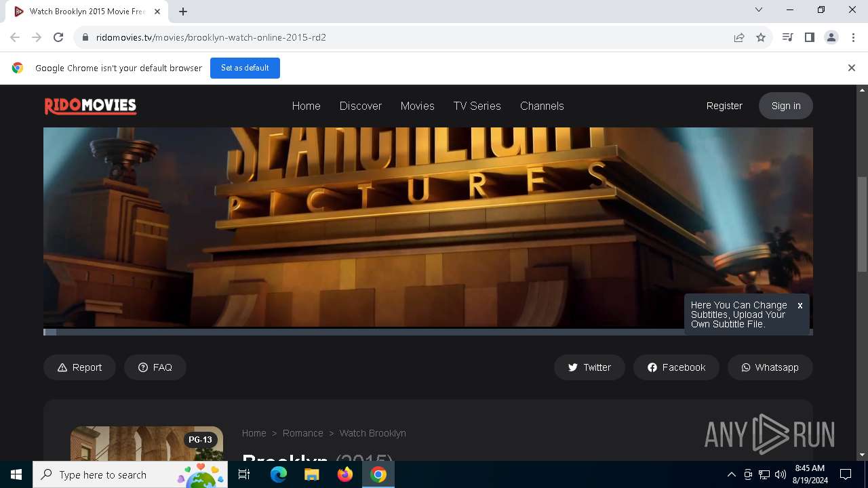Launch Firefox from taskbar
Screen dimensions: 868x488
[x=344, y=474]
